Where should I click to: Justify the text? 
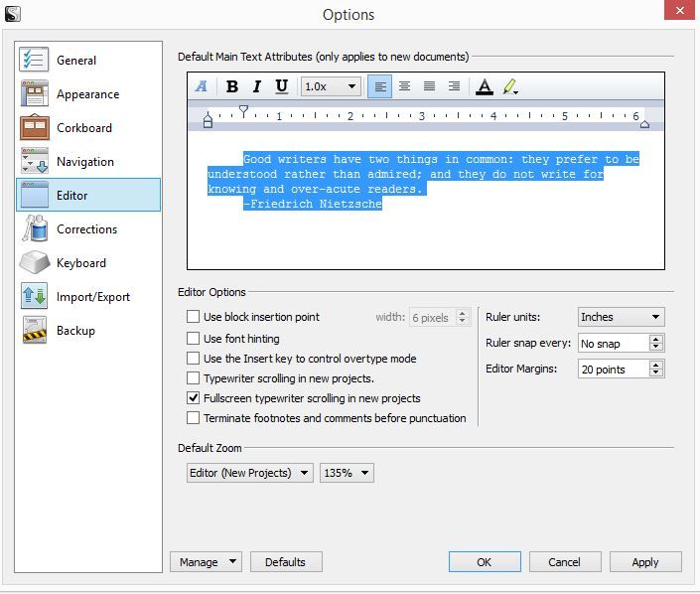click(430, 86)
